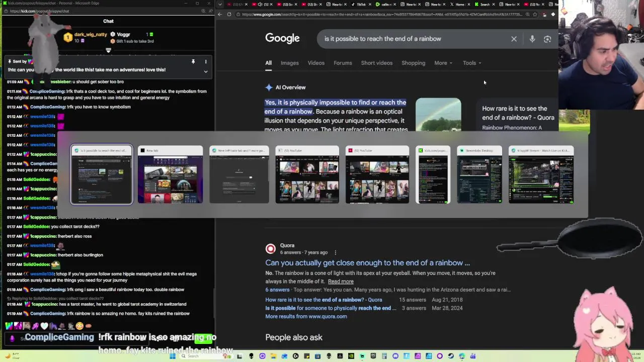Expand the More search filters dropdown
Viewport: 644px width, 362px height.
tap(443, 63)
